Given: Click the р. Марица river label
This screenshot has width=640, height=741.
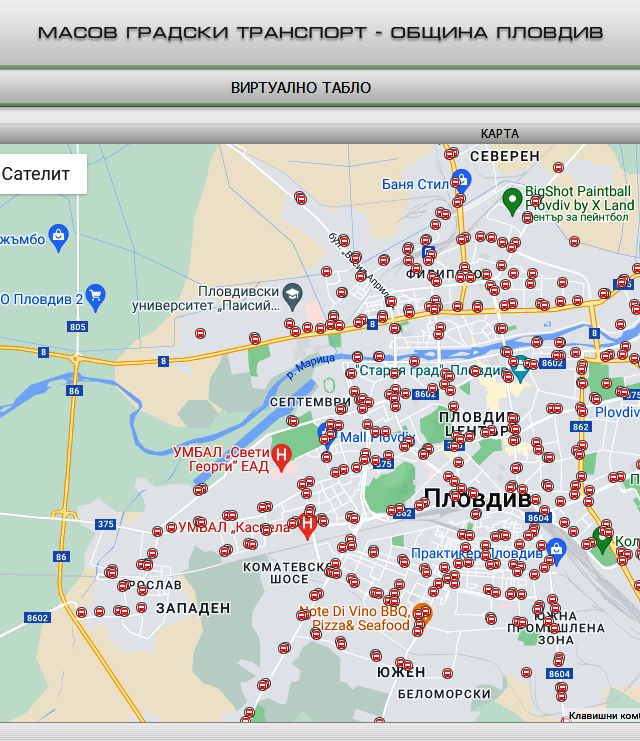Looking at the screenshot, I should pos(311,367).
